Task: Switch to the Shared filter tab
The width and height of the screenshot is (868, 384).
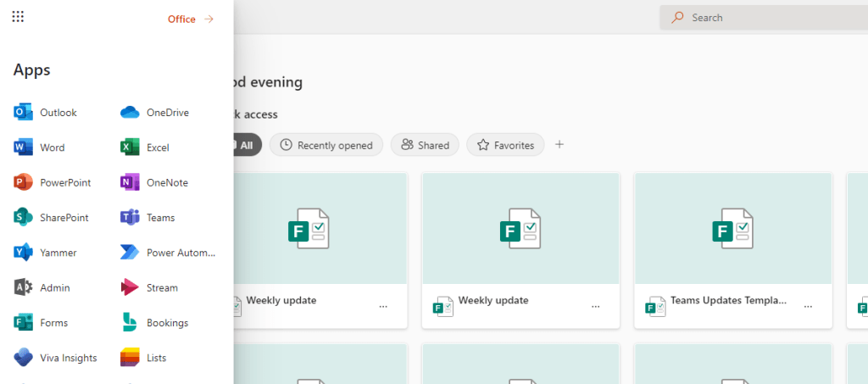Action: 425,145
